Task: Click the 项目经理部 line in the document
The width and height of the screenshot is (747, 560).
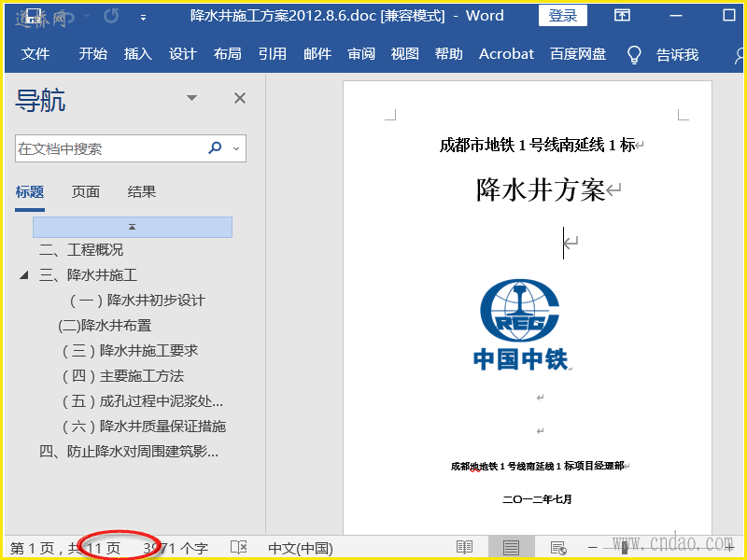Action: tap(538, 466)
